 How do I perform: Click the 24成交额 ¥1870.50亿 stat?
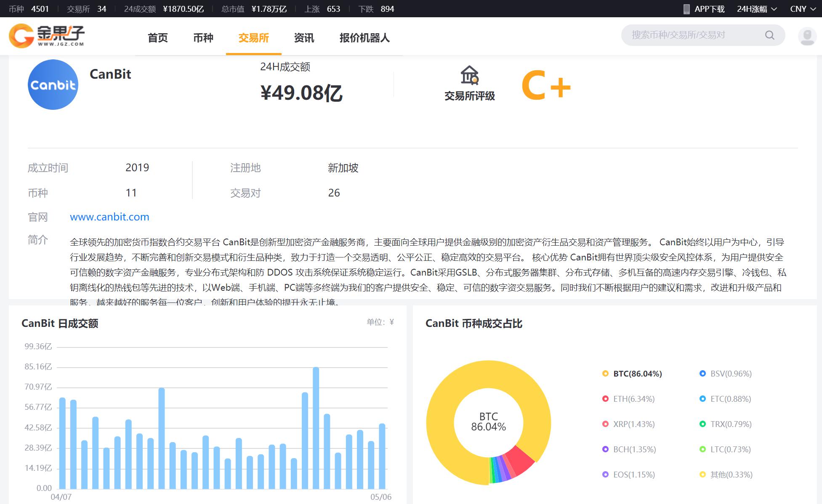coord(164,9)
